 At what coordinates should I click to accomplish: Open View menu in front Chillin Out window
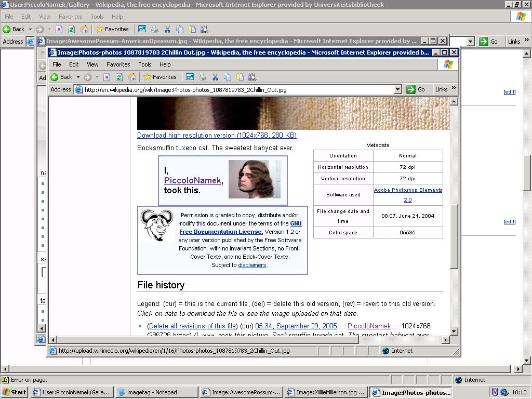92,64
